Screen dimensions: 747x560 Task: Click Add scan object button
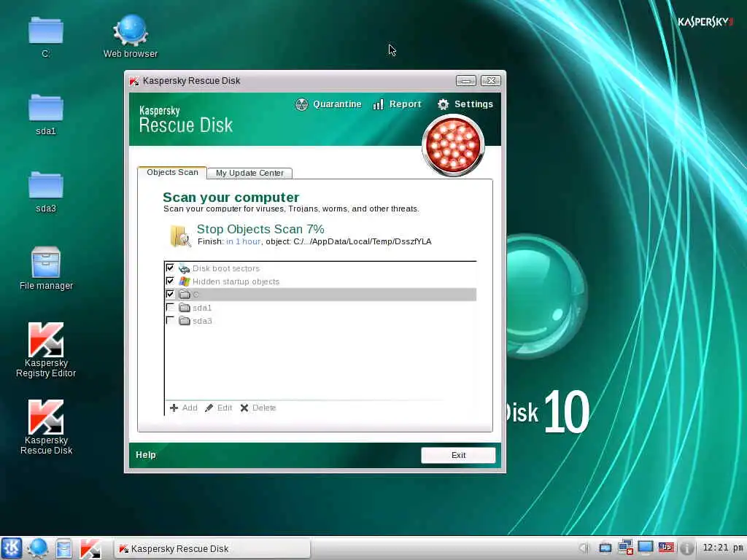click(184, 408)
